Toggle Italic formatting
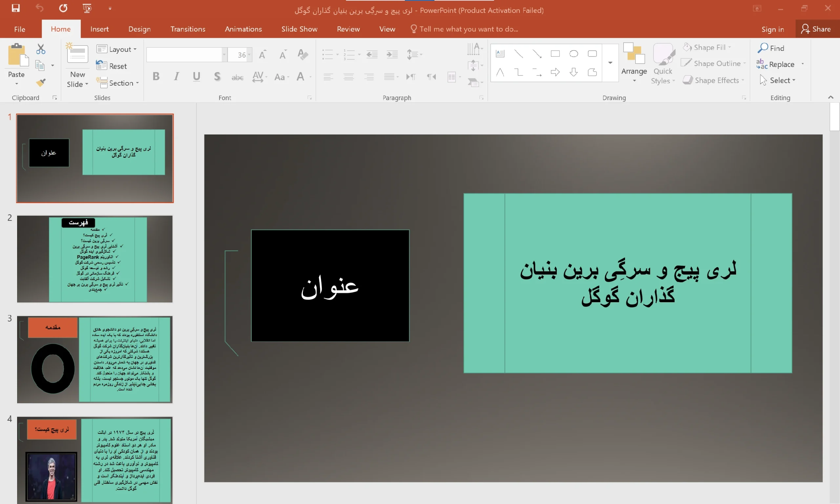 [176, 77]
